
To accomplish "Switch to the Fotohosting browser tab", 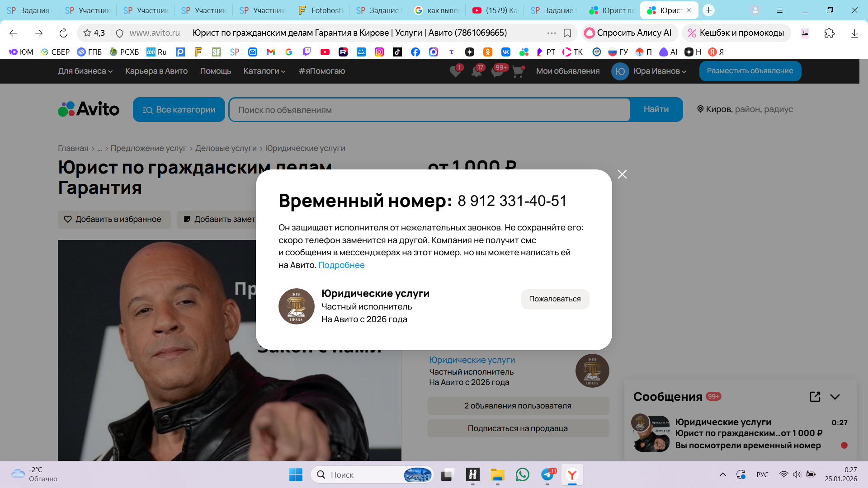I will point(321,10).
